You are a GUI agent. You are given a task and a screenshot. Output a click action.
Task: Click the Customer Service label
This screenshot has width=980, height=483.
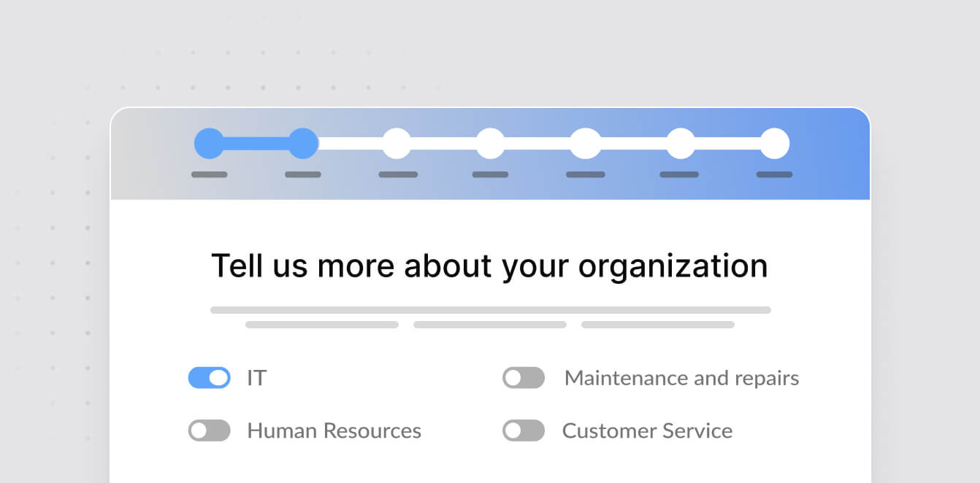pyautogui.click(x=647, y=430)
